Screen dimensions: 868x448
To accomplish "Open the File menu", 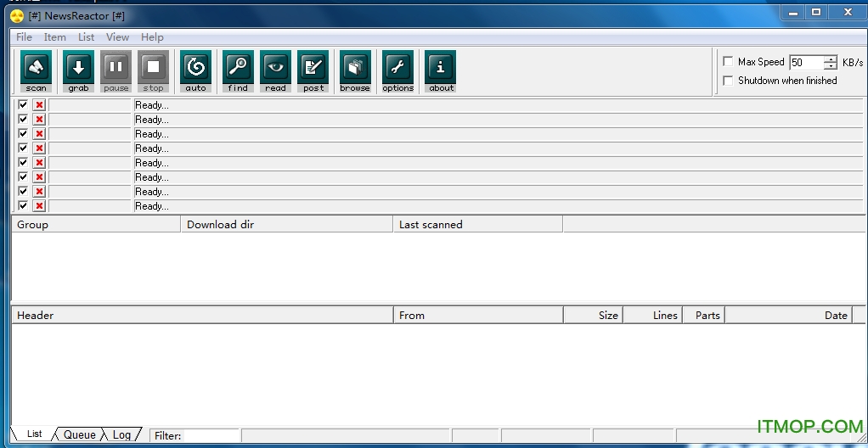I will coord(24,37).
